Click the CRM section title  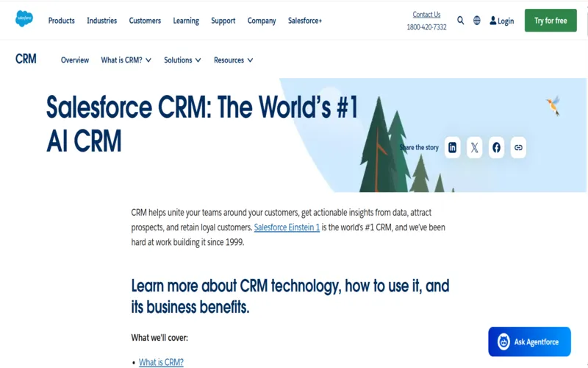(x=26, y=59)
